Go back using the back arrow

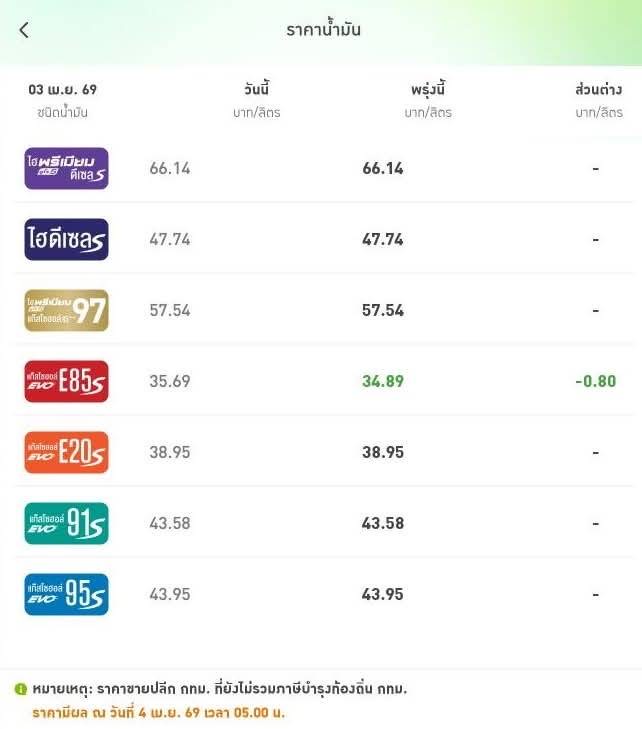(24, 31)
